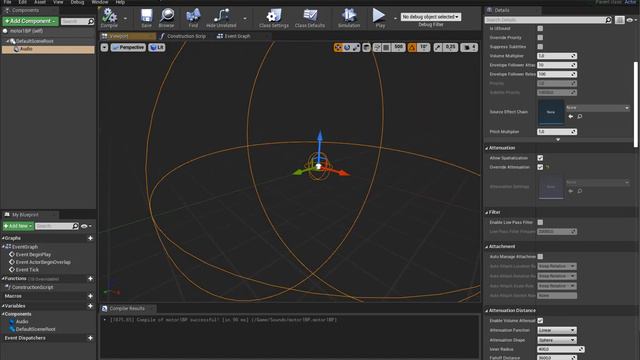Screen dimensions: 640x360
Task: Open the Compile options dropdown arrow
Action: [x=125, y=18]
